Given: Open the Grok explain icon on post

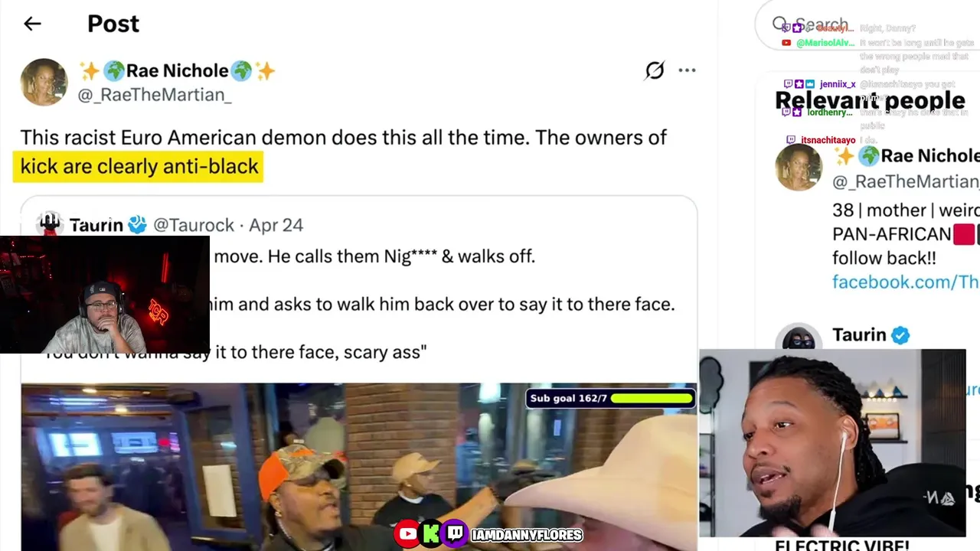Looking at the screenshot, I should (655, 70).
